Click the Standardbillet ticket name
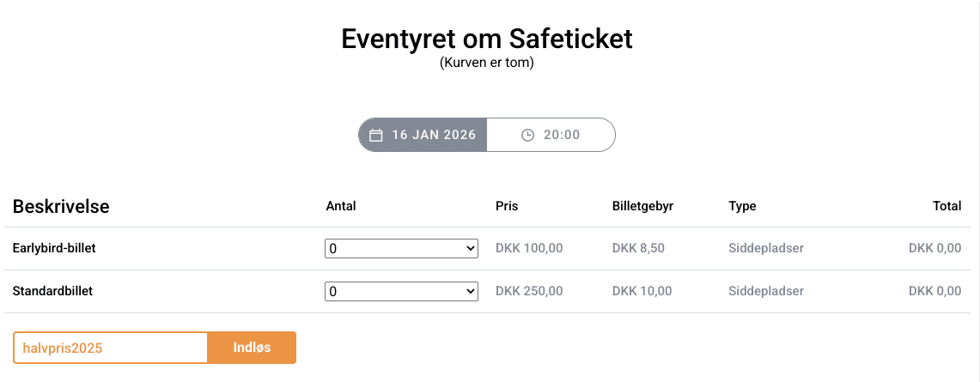 click(x=52, y=291)
